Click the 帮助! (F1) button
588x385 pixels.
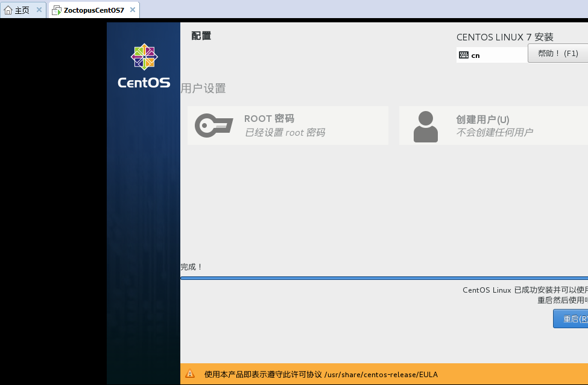point(558,53)
